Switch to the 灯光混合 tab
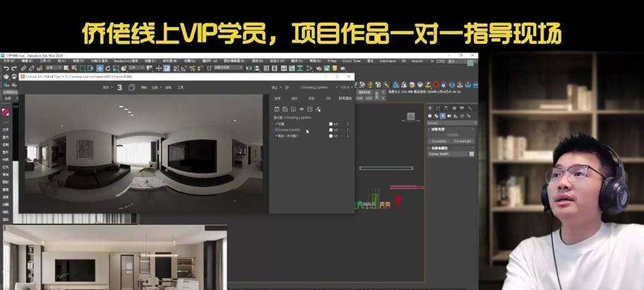This screenshot has width=644, height=290. click(x=345, y=99)
